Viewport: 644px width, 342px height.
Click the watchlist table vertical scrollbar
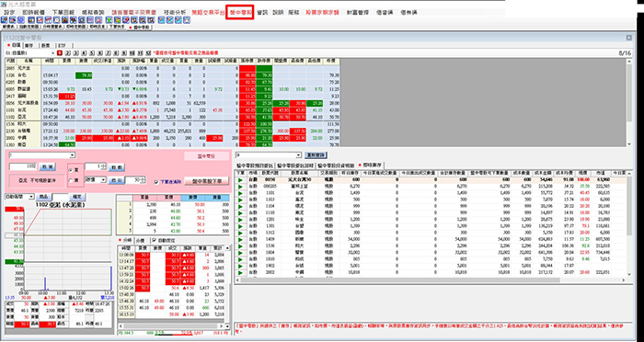point(629,103)
